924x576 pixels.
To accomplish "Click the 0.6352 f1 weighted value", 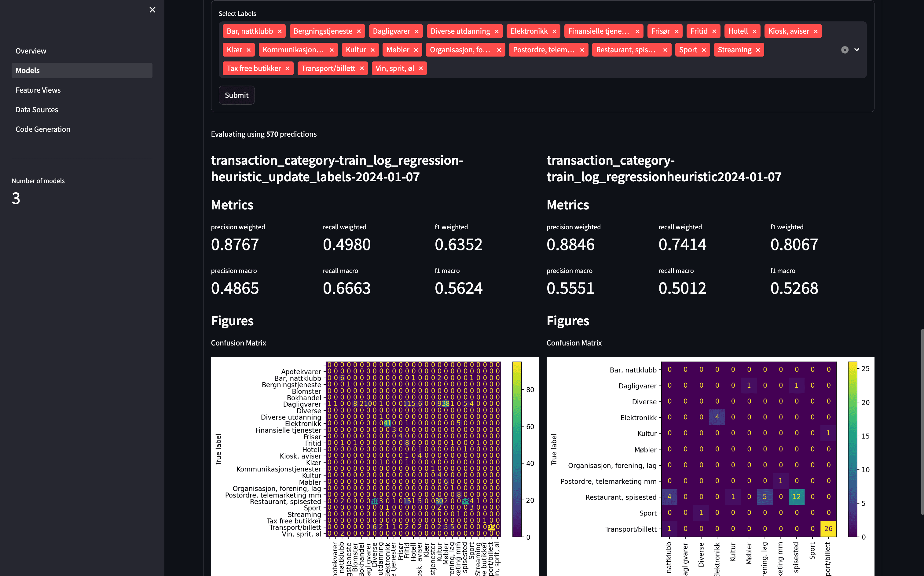I will click(459, 245).
